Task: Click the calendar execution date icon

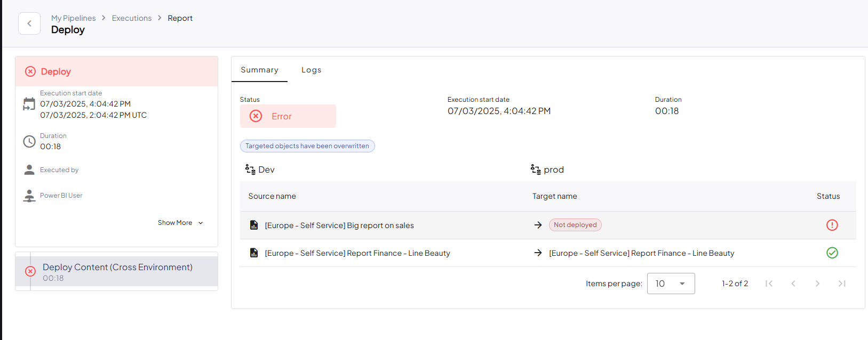Action: click(29, 104)
